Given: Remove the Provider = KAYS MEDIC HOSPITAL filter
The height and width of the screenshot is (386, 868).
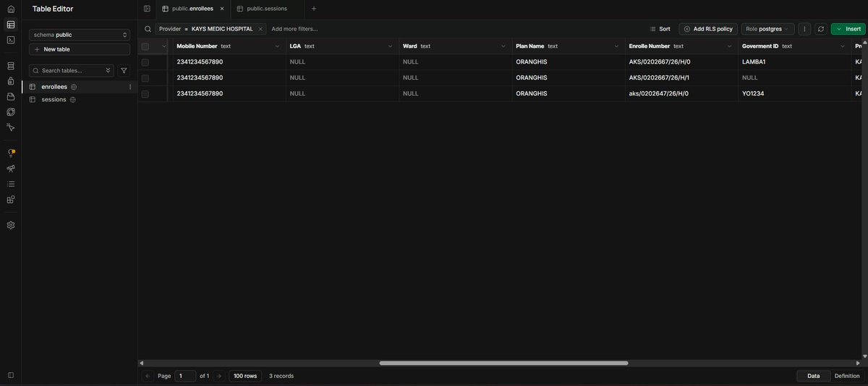Looking at the screenshot, I should pos(260,29).
